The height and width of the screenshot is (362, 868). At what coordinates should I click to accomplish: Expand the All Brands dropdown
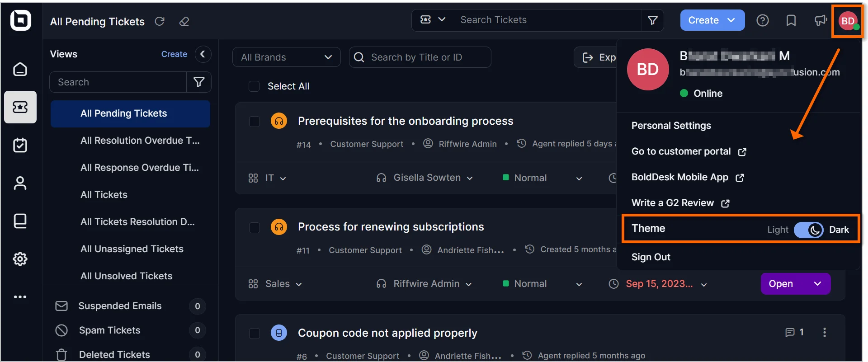click(x=286, y=57)
